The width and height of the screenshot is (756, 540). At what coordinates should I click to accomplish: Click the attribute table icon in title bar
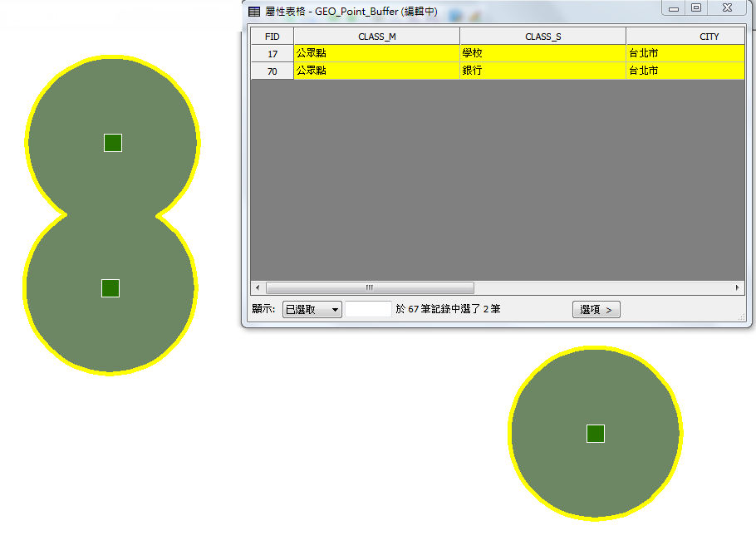[x=254, y=12]
